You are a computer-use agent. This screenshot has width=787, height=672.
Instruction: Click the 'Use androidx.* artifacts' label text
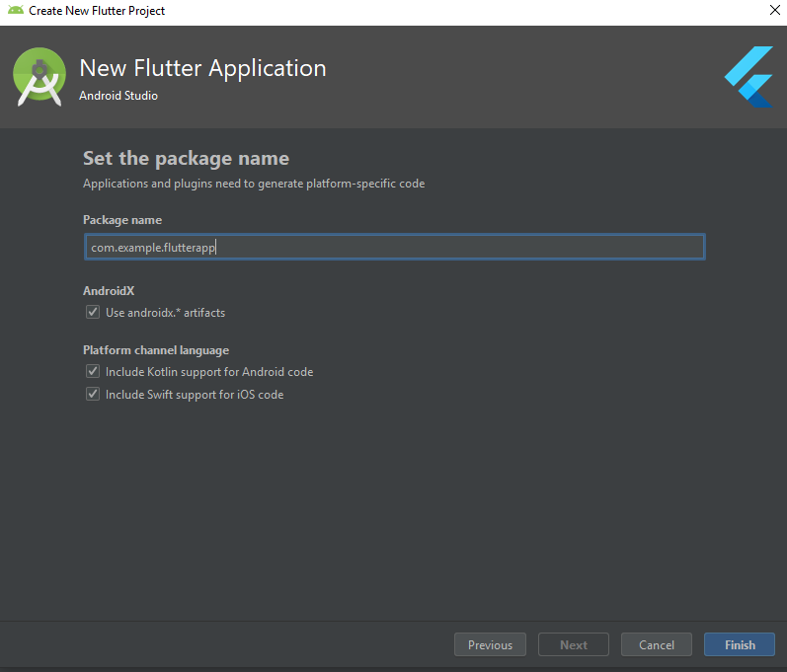[x=165, y=313]
